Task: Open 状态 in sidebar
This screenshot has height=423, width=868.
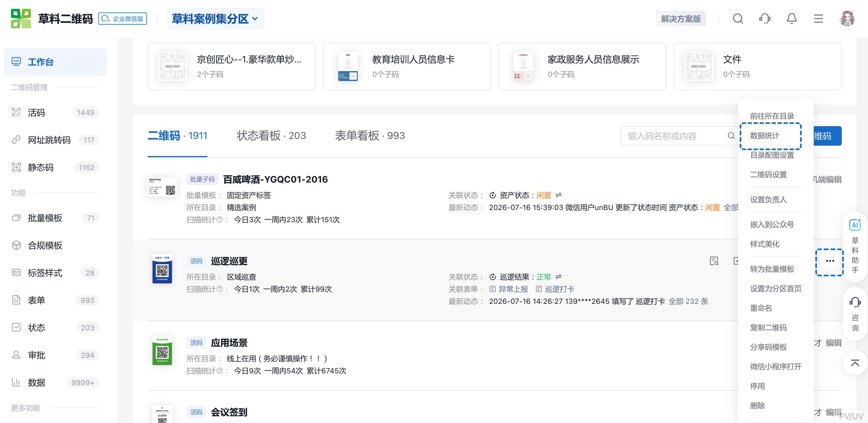Action: [x=55, y=328]
